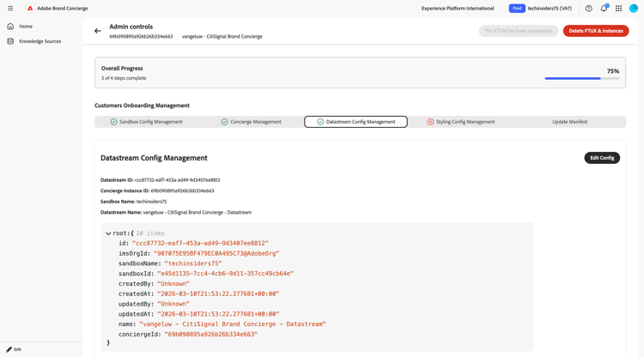Open Experience Platform International organization switcher
Image resolution: width=644 pixels, height=357 pixels.
click(458, 9)
